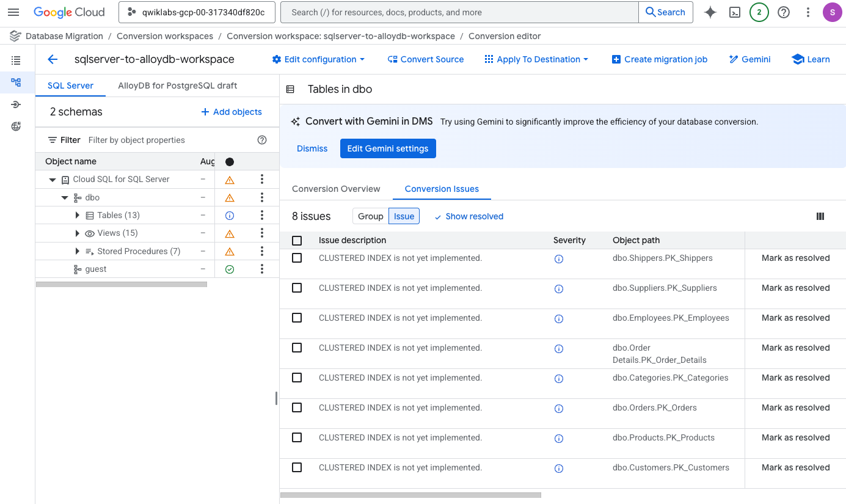Mark dbo.Shippers.PK_Shippers issue as resolved

pyautogui.click(x=795, y=258)
